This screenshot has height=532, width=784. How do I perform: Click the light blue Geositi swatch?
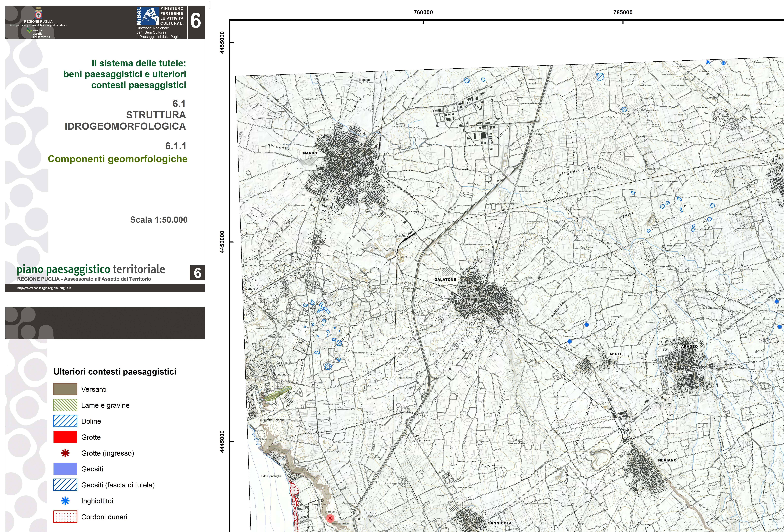(x=65, y=469)
